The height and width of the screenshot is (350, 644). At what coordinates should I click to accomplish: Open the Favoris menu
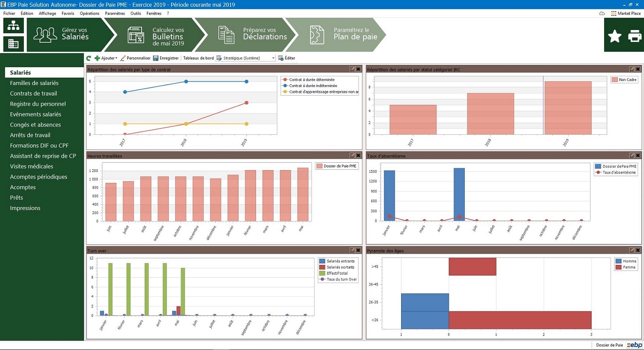click(68, 14)
